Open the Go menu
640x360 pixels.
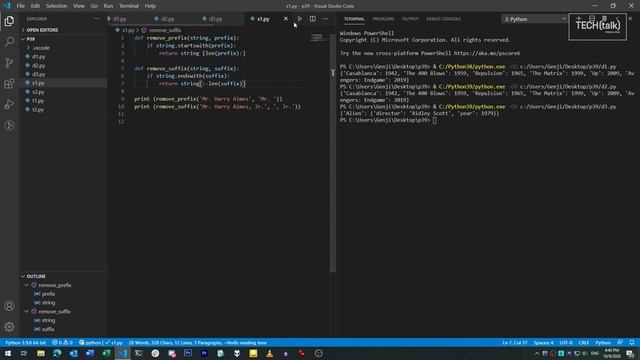point(94,6)
